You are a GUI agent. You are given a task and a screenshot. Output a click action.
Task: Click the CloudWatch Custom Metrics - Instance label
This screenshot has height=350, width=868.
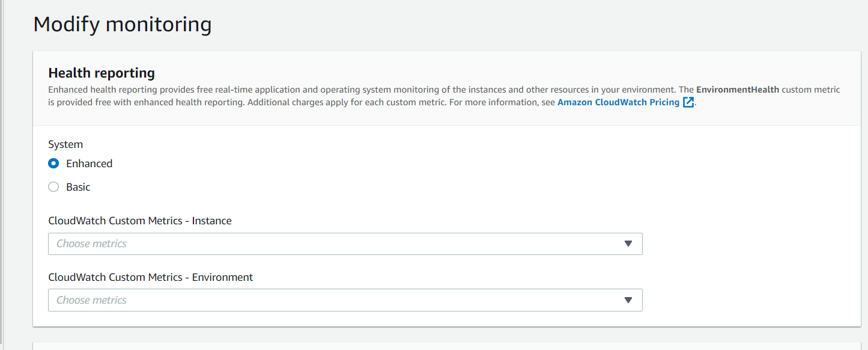[140, 221]
